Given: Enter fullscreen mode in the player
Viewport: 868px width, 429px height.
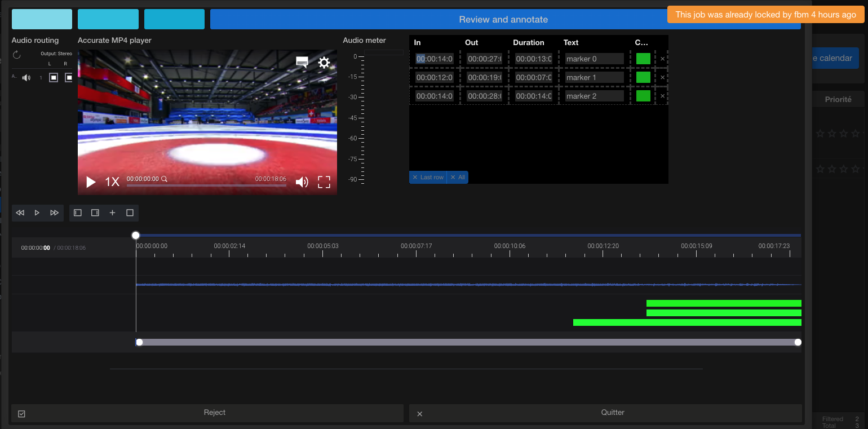Looking at the screenshot, I should [x=324, y=182].
